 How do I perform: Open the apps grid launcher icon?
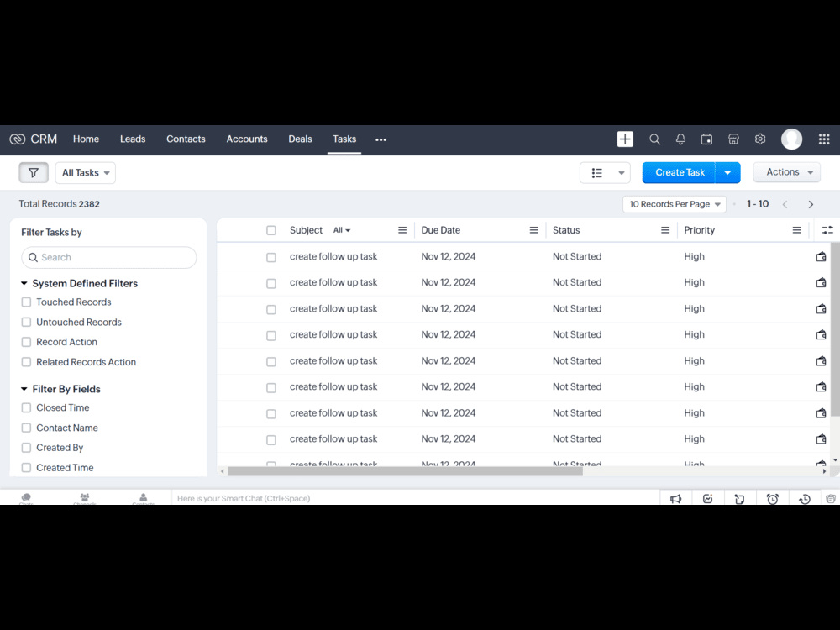824,139
